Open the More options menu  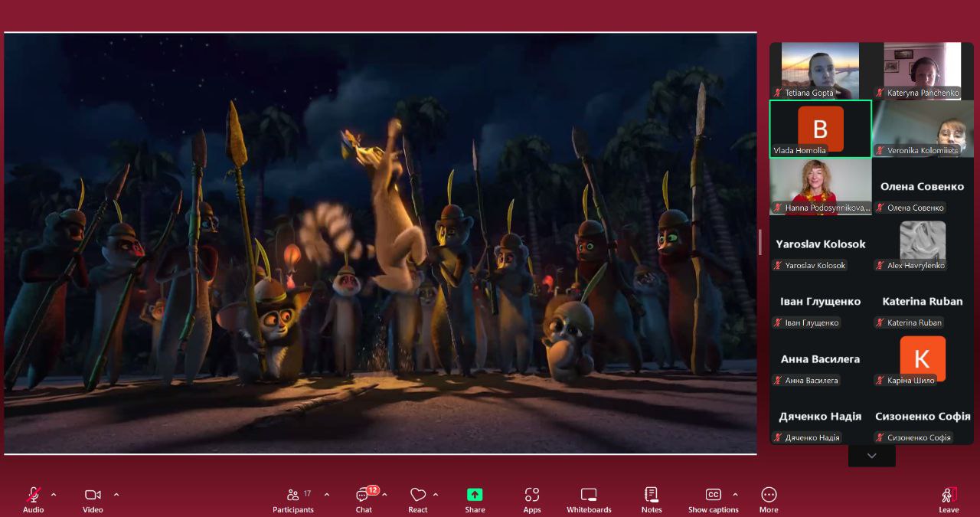769,499
